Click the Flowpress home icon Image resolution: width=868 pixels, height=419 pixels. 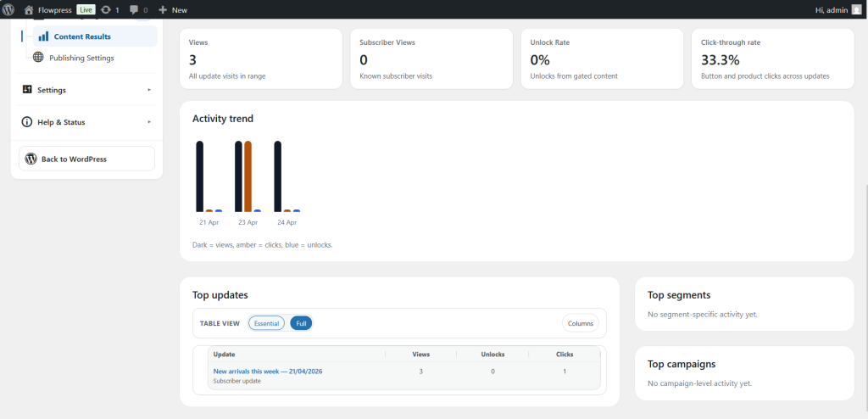tap(29, 9)
